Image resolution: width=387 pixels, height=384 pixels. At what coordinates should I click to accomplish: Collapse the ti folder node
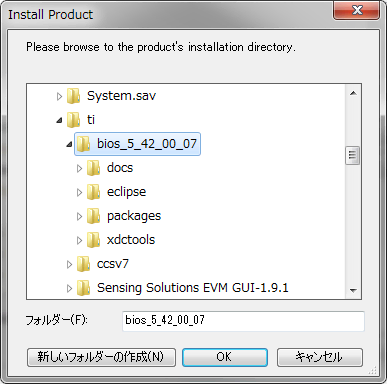pos(59,120)
